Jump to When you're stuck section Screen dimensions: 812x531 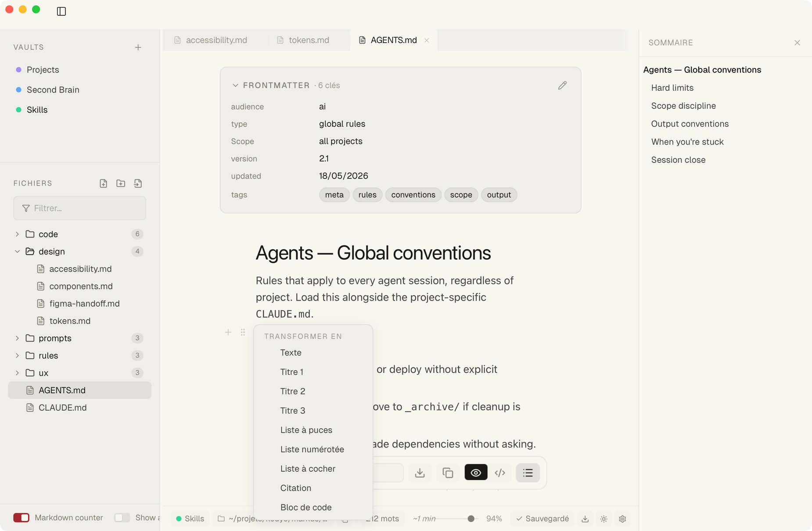[687, 142]
